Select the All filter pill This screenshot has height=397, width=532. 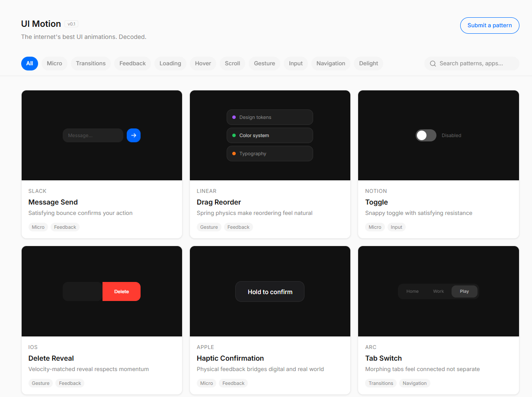pyautogui.click(x=29, y=63)
